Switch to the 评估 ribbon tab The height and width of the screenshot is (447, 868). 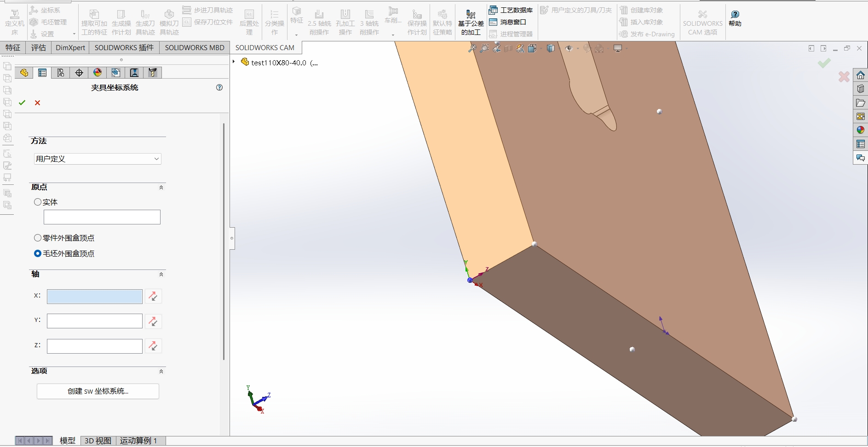pyautogui.click(x=39, y=47)
